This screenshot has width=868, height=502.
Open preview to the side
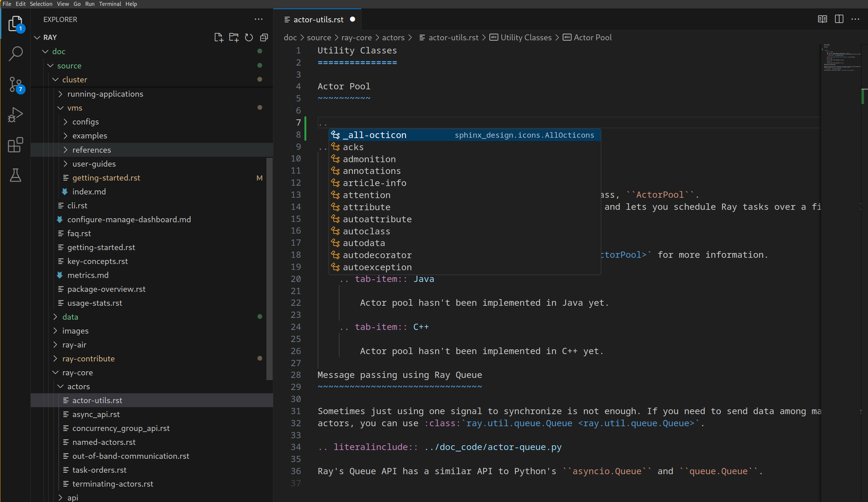(822, 19)
